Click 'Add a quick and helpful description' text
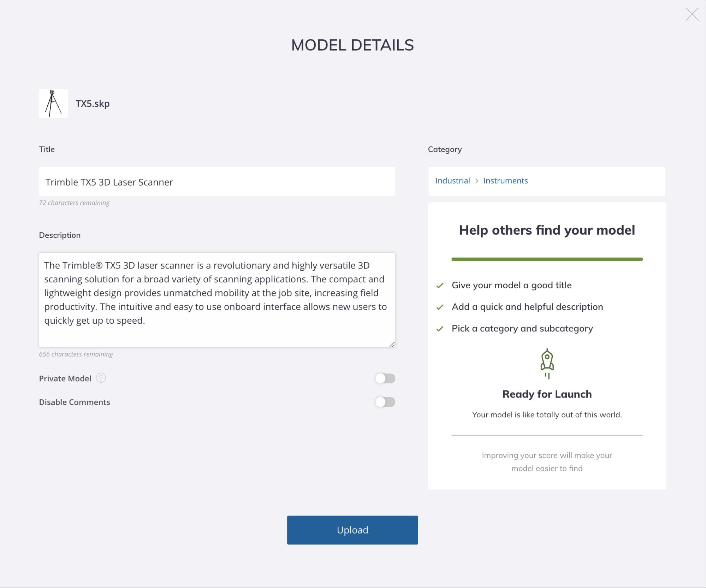This screenshot has height=588, width=706. click(527, 307)
